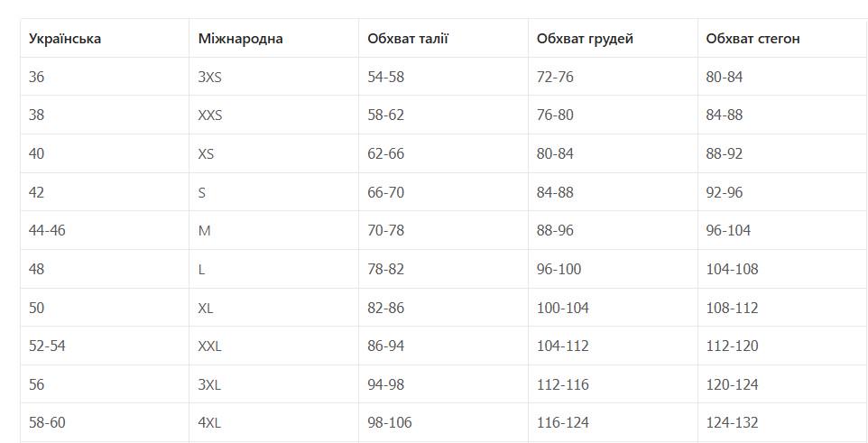Select chest measurement 96-100 cell
The image size is (868, 443).
coord(559,269)
